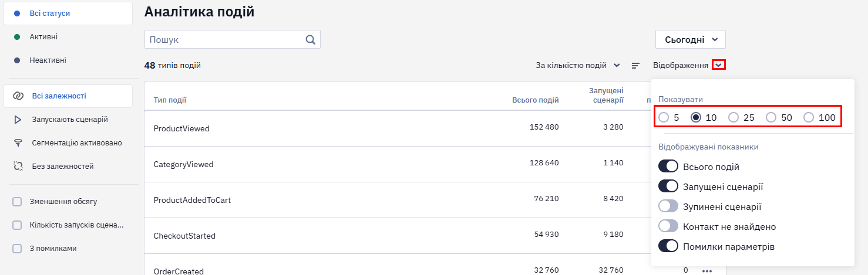Select the Всі статуси filter
Viewport: 868px width, 275px height.
coord(68,13)
